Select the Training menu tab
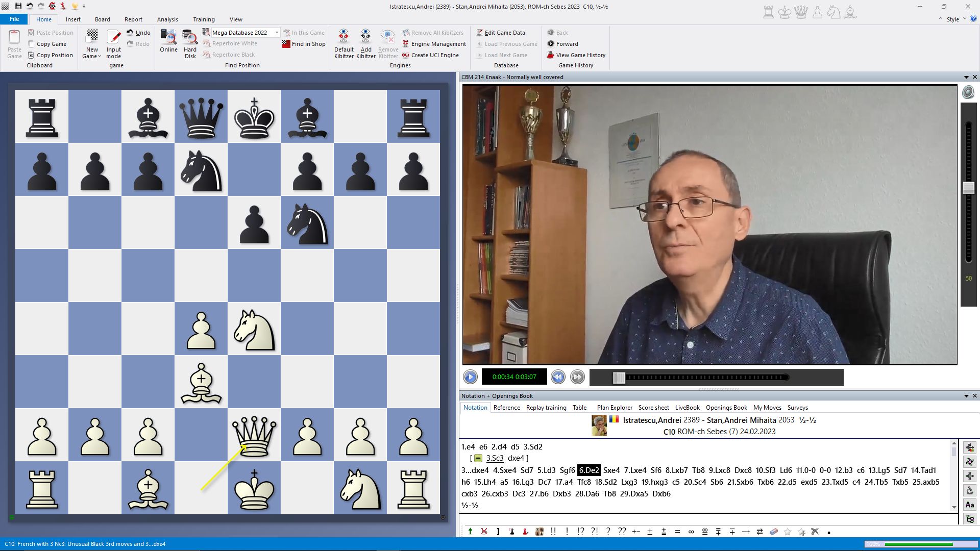The height and width of the screenshot is (551, 980). click(203, 19)
